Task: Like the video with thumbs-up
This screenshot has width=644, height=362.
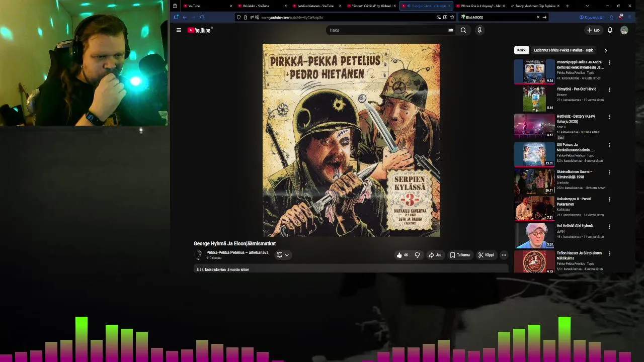Action: tap(402, 255)
